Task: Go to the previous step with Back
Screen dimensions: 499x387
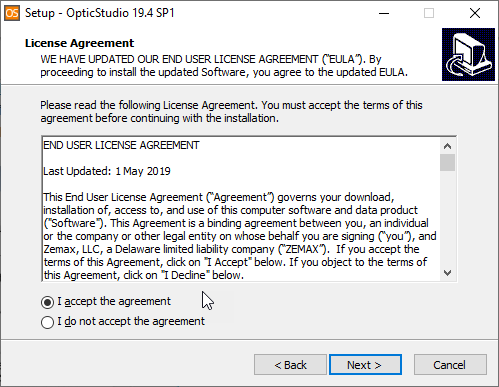Action: pyautogui.click(x=290, y=365)
